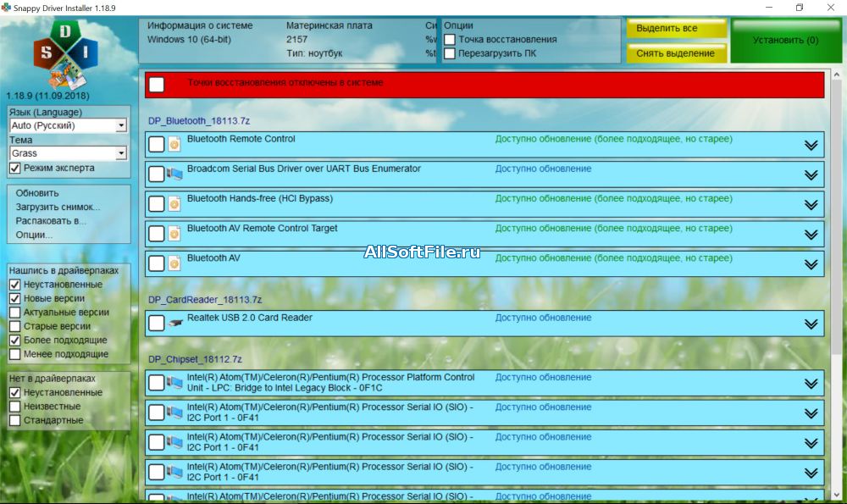Expand the Bluetooth Hands-free (HCI Bypass) row
The height and width of the screenshot is (504, 847).
pyautogui.click(x=811, y=205)
